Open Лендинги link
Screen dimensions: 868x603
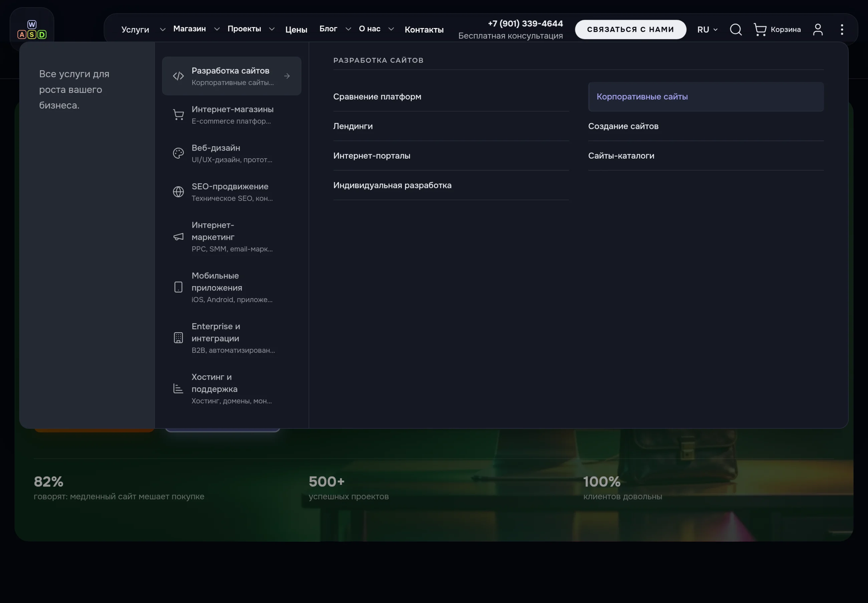451,126
